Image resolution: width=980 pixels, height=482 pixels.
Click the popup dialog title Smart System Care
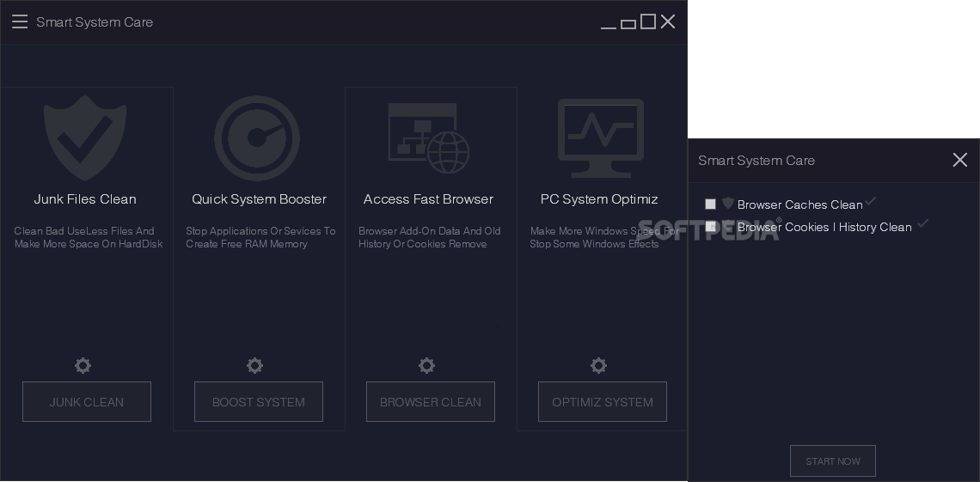click(756, 161)
